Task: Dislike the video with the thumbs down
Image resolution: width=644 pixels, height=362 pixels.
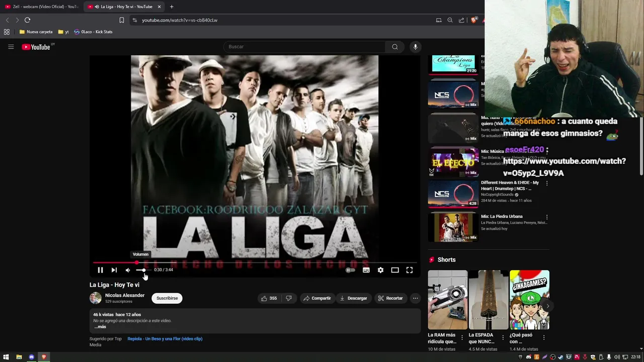Action: click(289, 298)
